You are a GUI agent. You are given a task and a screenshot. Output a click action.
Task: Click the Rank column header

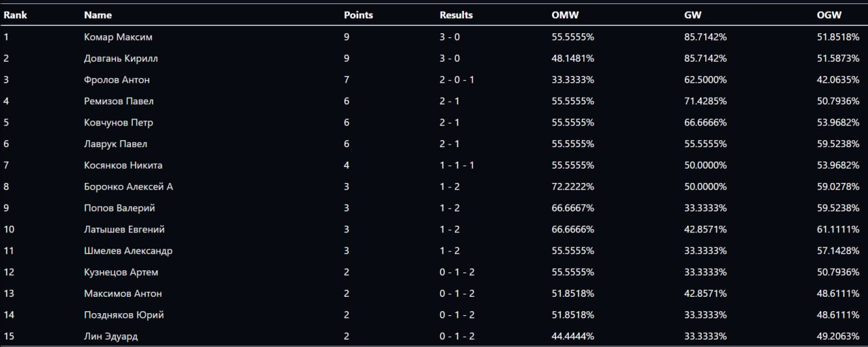(16, 15)
